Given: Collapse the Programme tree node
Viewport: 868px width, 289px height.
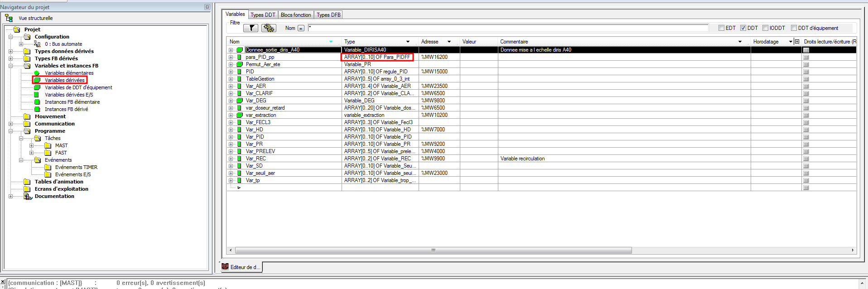Looking at the screenshot, I should [10, 131].
